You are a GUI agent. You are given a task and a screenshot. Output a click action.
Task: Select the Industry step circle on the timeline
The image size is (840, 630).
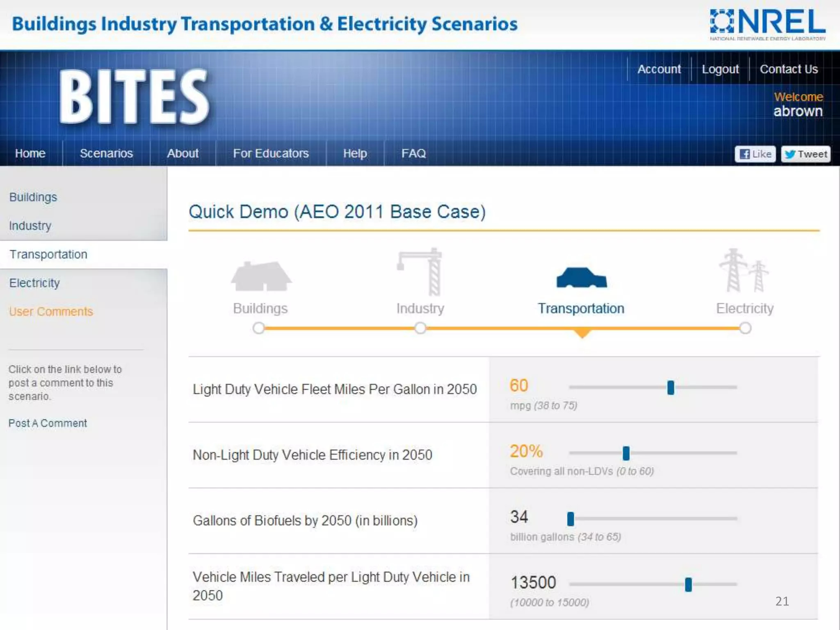click(x=420, y=328)
